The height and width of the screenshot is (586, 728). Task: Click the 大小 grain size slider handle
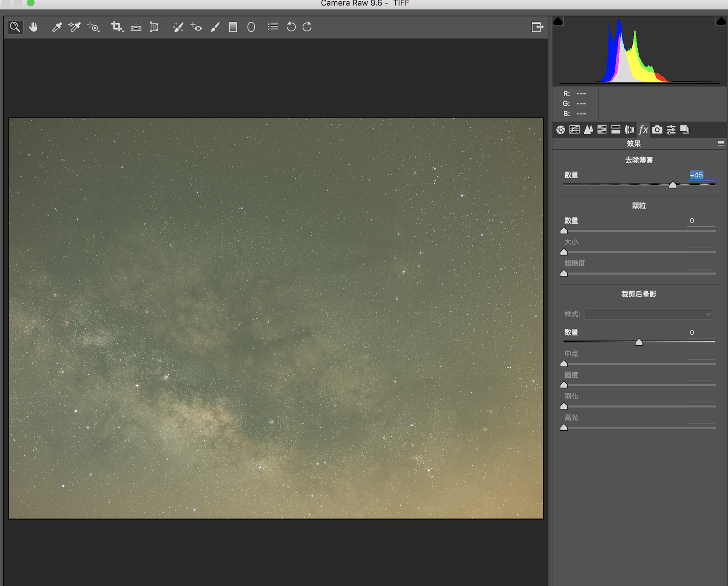[x=564, y=252]
